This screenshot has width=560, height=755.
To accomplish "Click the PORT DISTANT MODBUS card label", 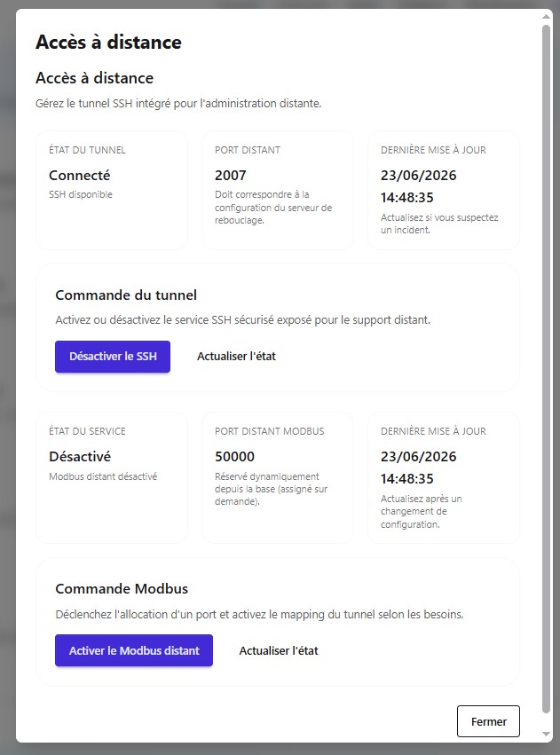I will pyautogui.click(x=269, y=431).
